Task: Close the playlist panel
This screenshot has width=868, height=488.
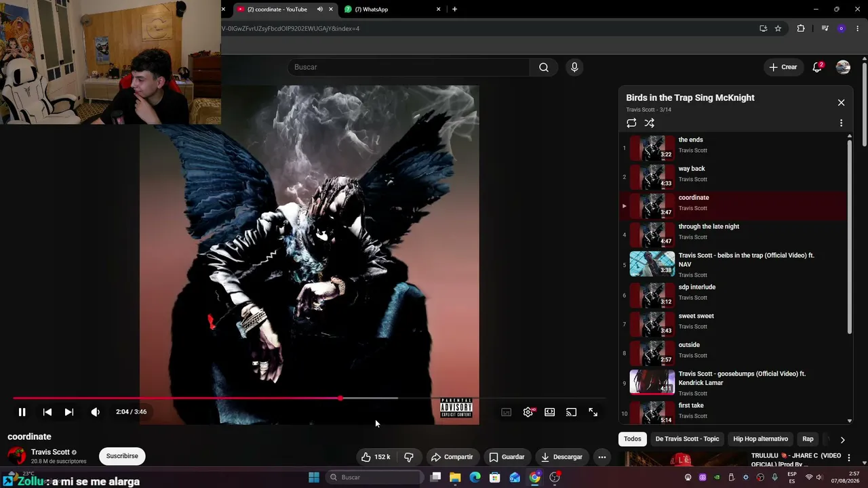Action: point(841,102)
